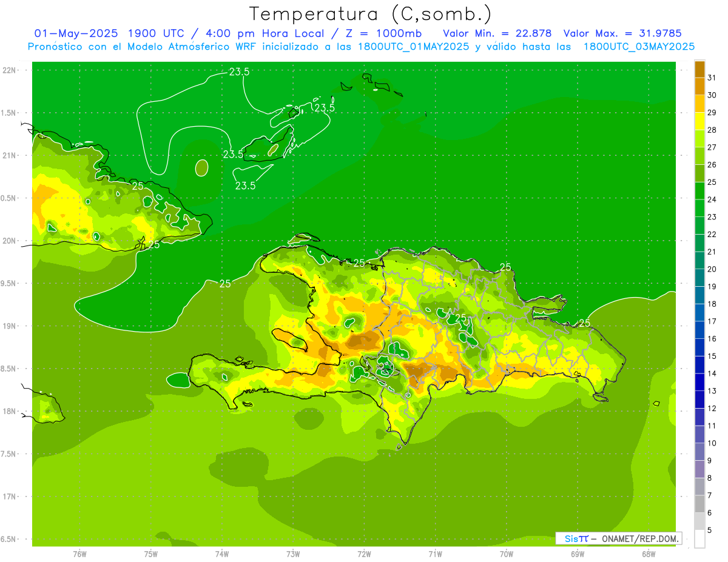Click the '22N' latitude label
The width and height of the screenshot is (728, 562).
pos(10,70)
